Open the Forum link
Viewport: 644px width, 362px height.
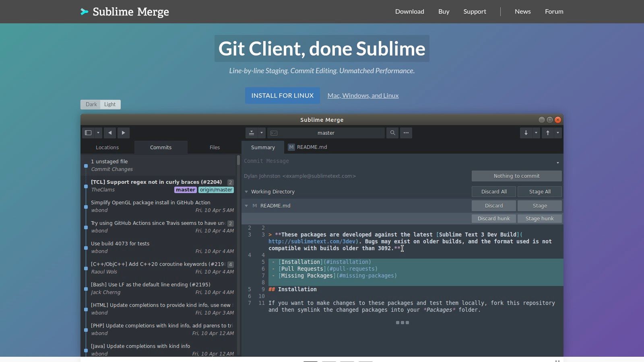tap(554, 11)
